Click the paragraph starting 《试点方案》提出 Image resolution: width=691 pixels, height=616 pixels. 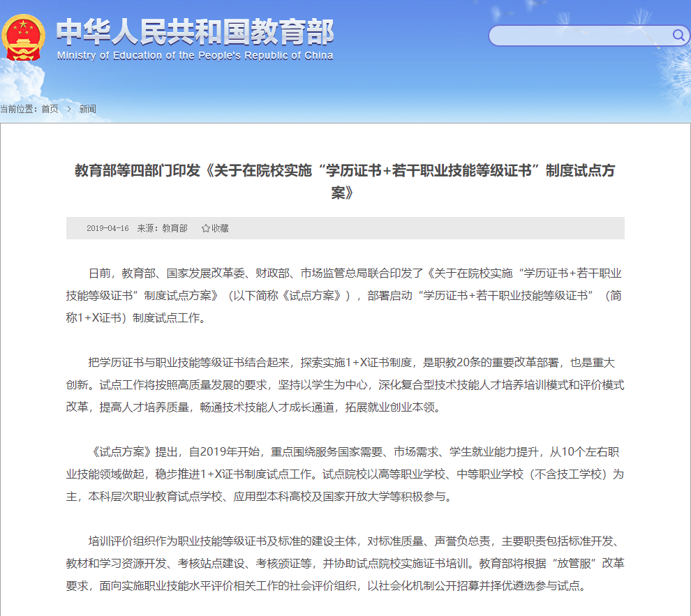point(345,474)
